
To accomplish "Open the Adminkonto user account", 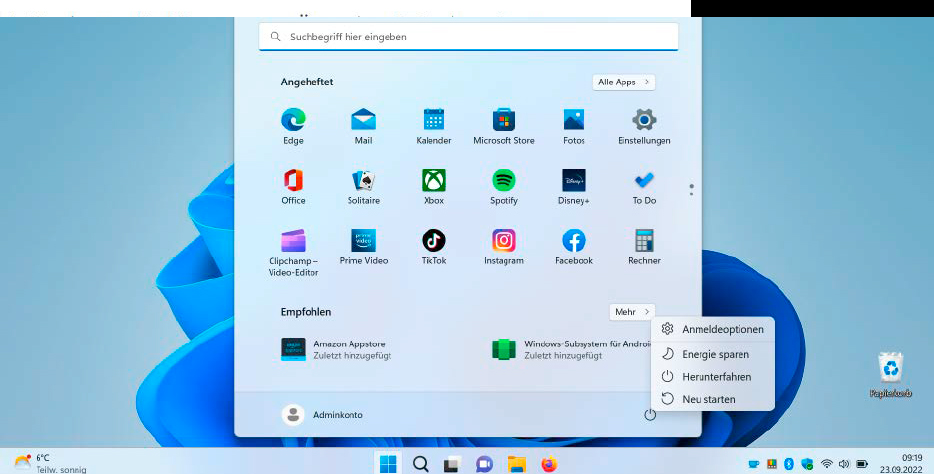I will [323, 414].
